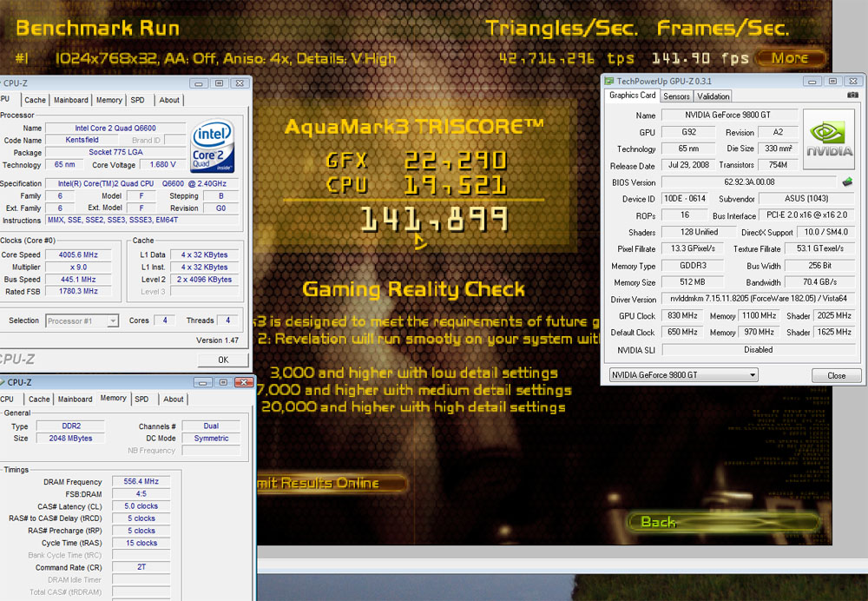Click the Socket 775 LGA package field

pos(115,152)
